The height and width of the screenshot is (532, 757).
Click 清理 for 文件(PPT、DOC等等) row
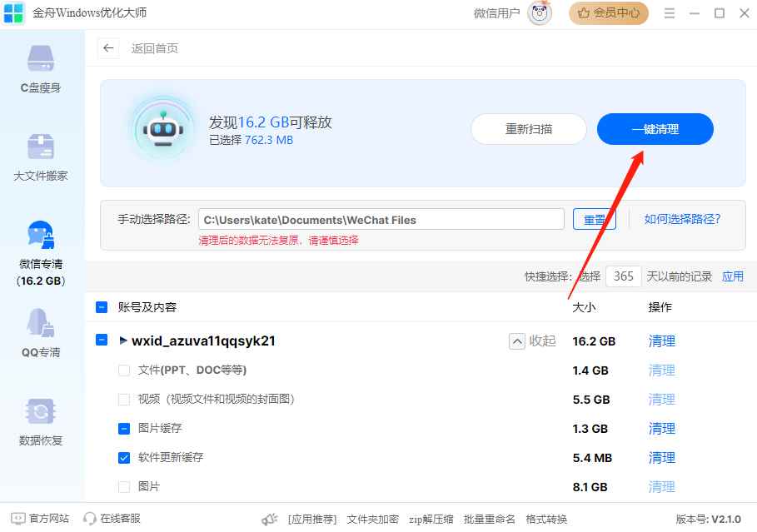661,370
